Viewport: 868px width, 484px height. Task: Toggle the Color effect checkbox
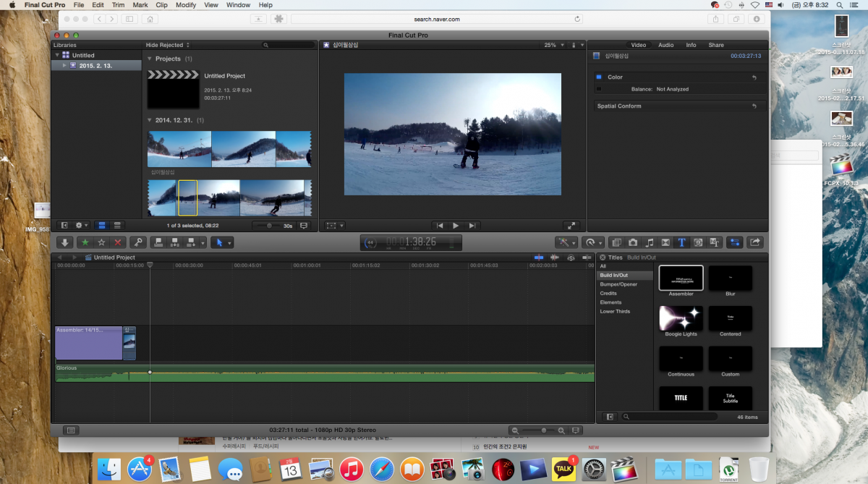599,77
